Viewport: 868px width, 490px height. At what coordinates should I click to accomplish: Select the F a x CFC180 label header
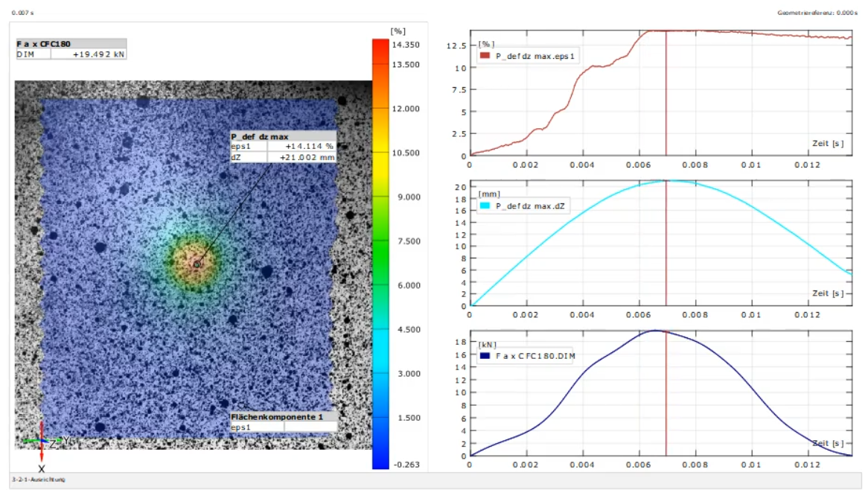point(42,44)
